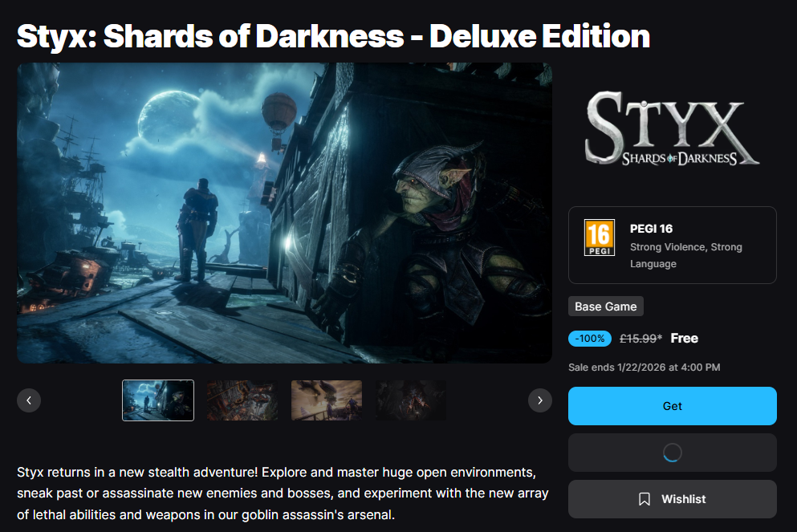Viewport: 797px width, 532px height.
Task: Click the PEGI 16 rating badge
Action: 600,238
